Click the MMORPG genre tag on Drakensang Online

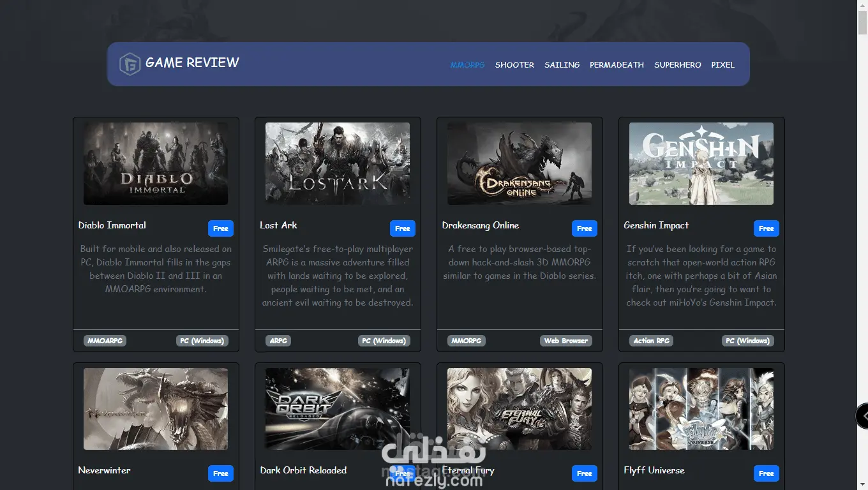click(467, 341)
